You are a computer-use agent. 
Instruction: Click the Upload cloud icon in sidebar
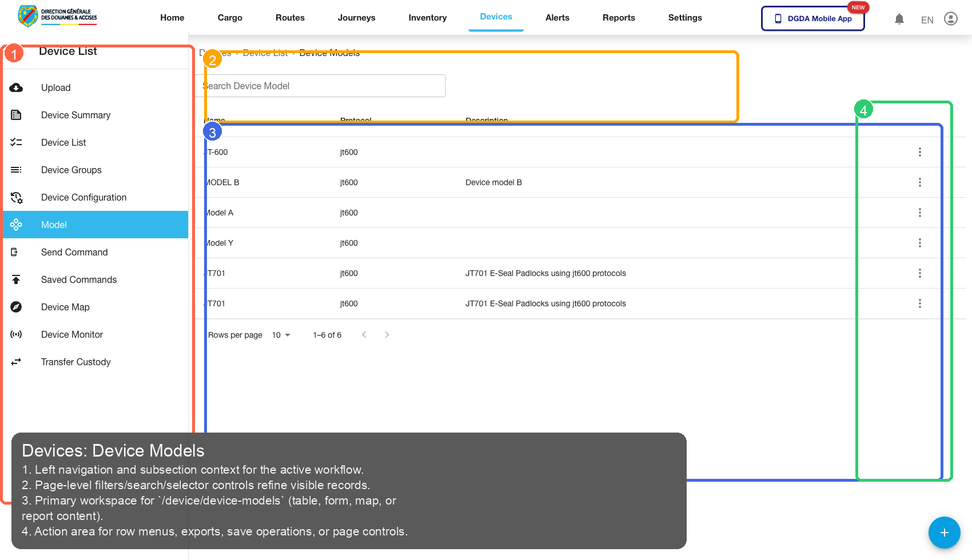coord(16,87)
